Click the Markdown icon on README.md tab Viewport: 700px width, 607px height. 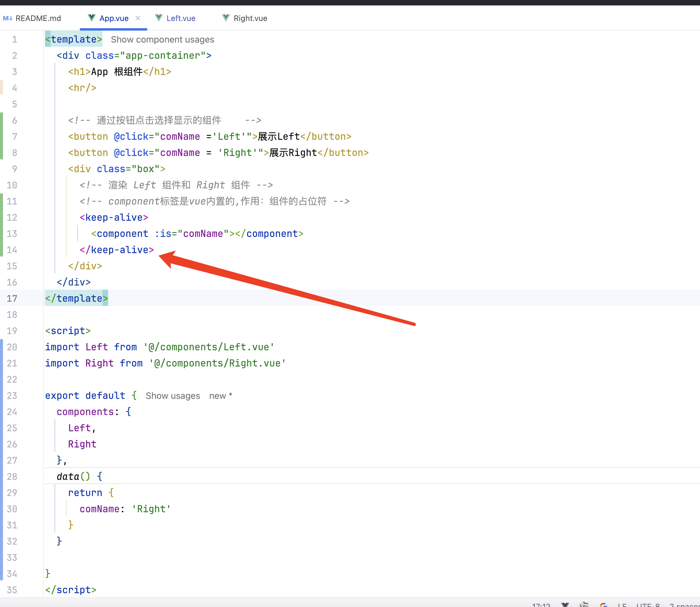pyautogui.click(x=7, y=18)
